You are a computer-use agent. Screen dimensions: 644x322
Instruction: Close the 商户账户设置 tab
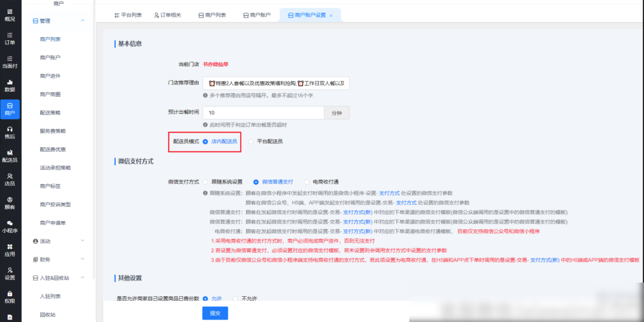point(331,14)
